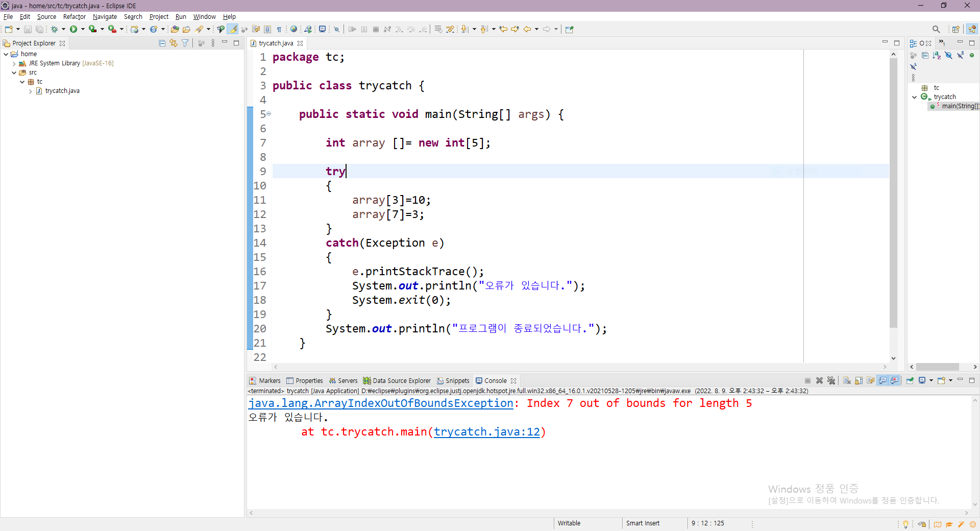980x531 pixels.
Task: Follow the trycatch.java:12 stack trace link
Action: coord(488,432)
